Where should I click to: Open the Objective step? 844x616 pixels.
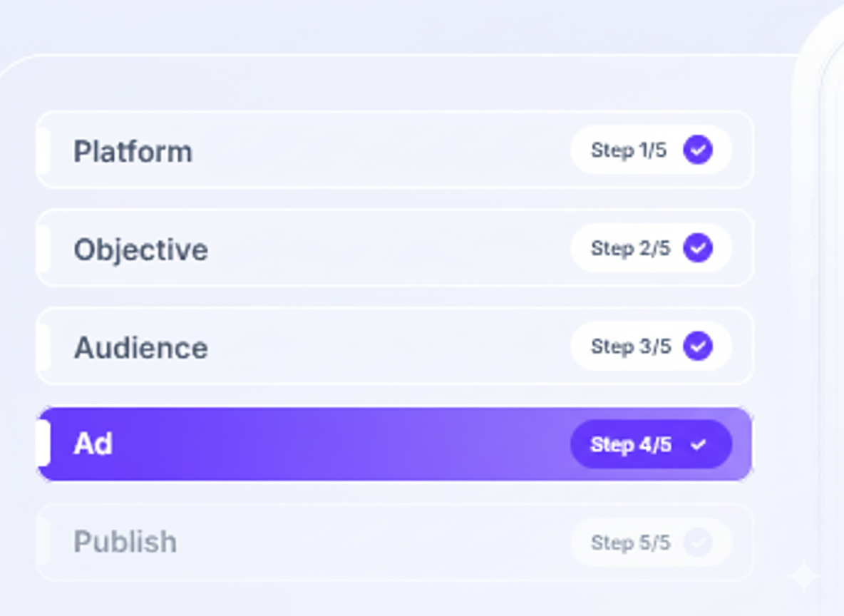click(x=321, y=248)
